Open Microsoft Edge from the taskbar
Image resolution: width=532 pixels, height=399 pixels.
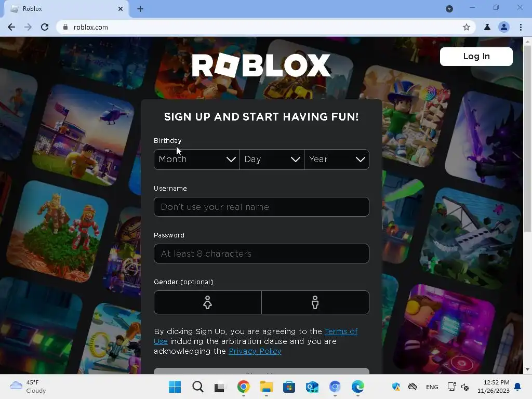click(x=357, y=387)
